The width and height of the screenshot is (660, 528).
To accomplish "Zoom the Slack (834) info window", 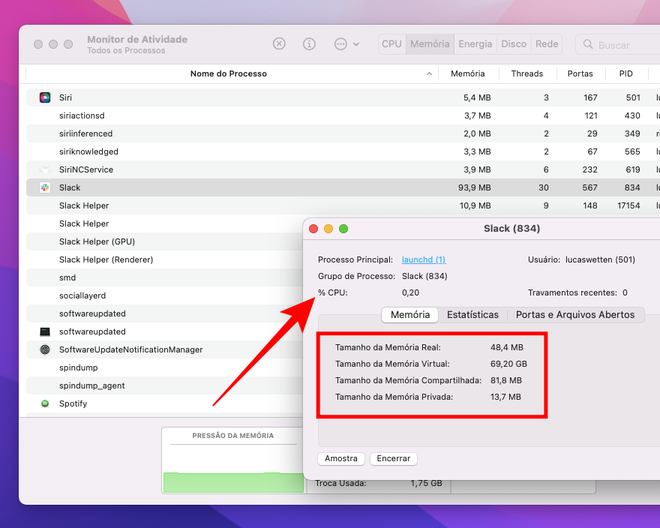I will 343,229.
